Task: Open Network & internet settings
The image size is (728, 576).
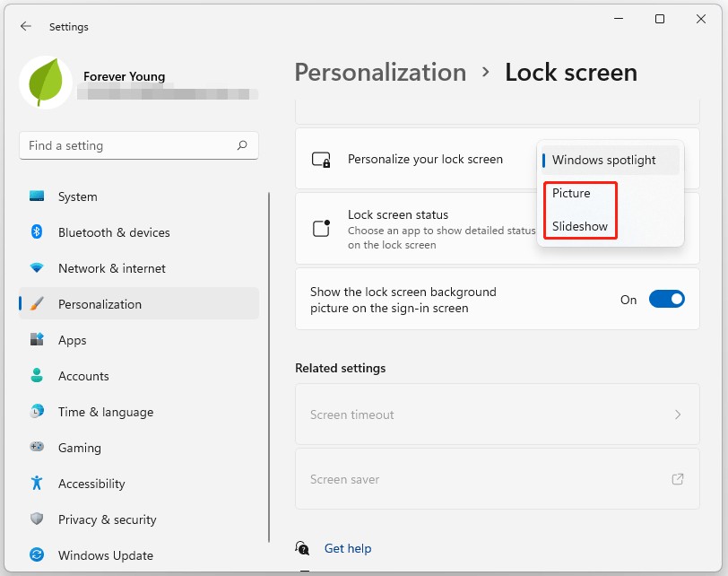Action: pos(139,268)
